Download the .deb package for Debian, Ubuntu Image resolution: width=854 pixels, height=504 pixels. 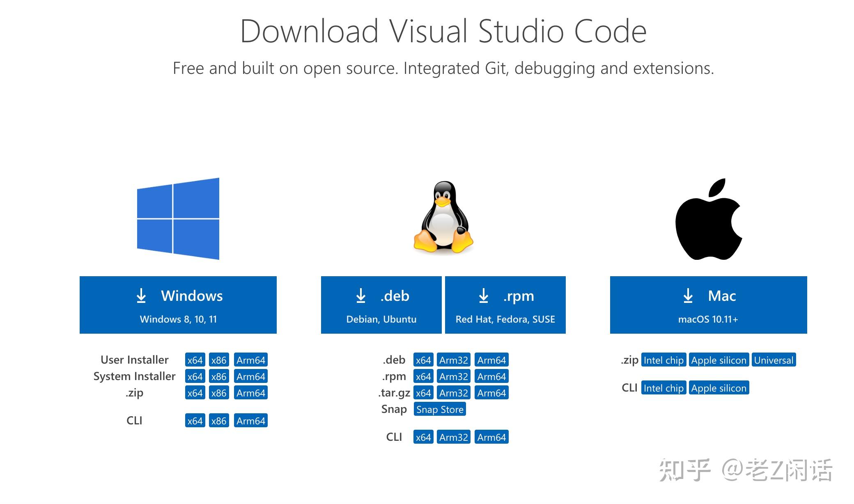(381, 305)
